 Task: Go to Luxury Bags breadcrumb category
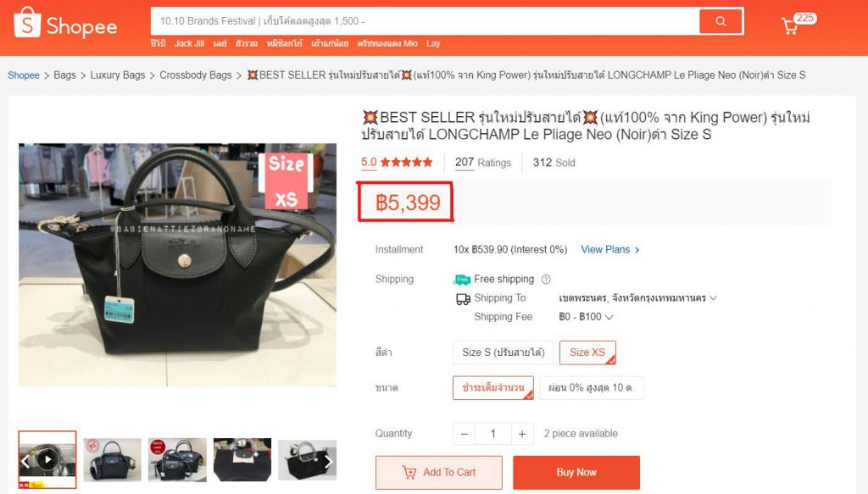(x=118, y=75)
